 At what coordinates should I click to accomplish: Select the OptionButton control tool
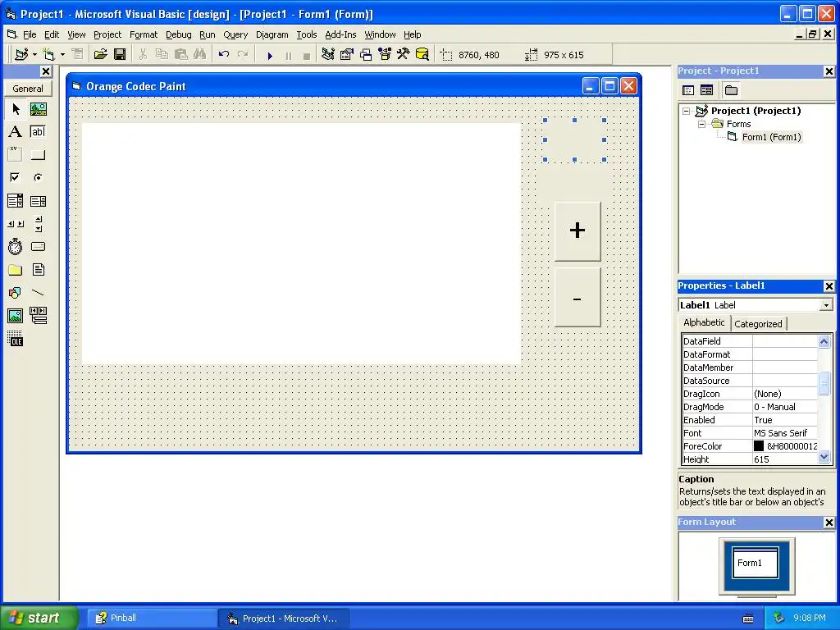tap(38, 177)
